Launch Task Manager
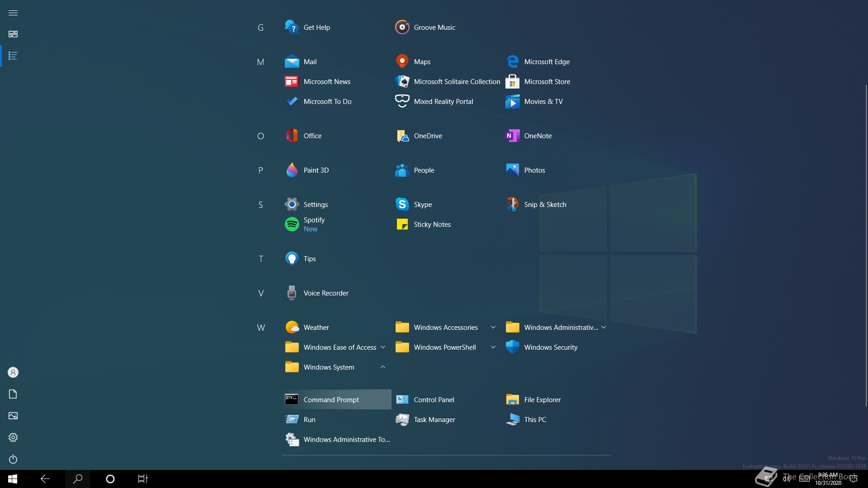This screenshot has height=488, width=868. pyautogui.click(x=447, y=419)
